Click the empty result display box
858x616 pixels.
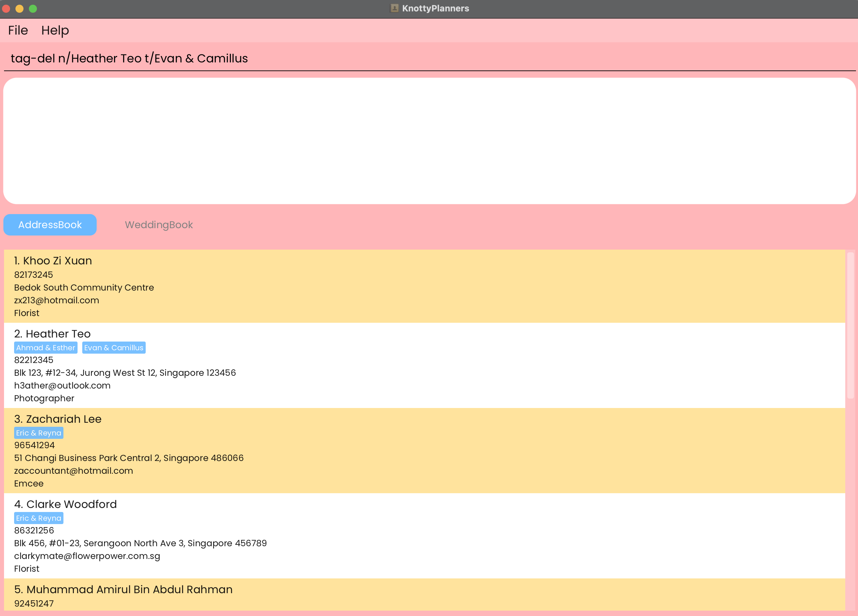(x=429, y=141)
